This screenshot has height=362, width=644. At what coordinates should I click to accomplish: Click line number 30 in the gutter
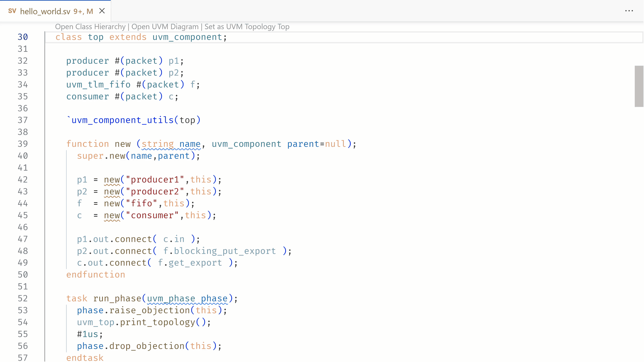tap(23, 37)
